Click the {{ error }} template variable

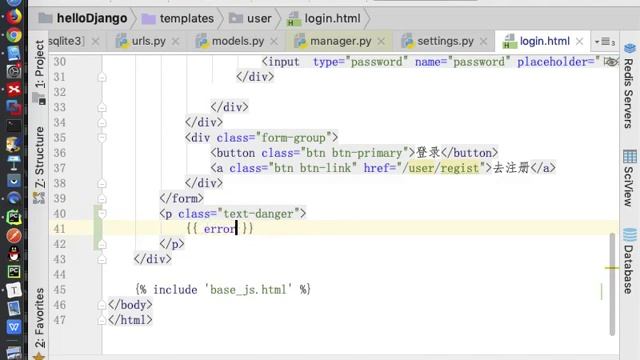click(220, 229)
